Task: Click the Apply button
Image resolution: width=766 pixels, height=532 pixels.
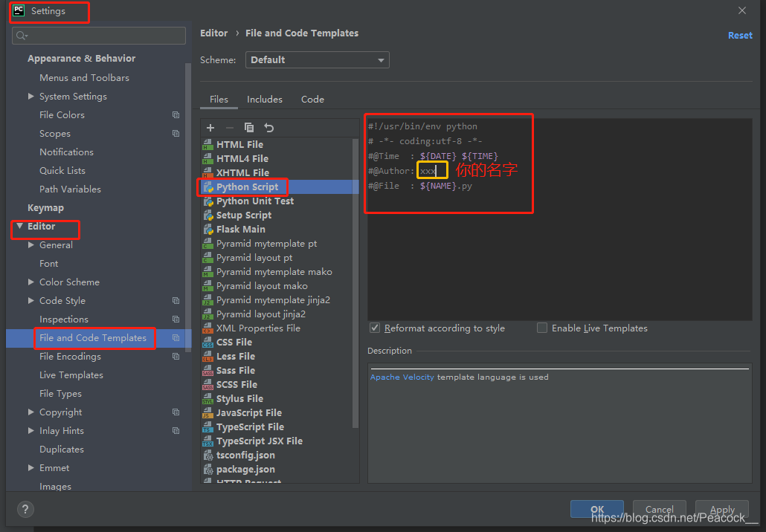Action: click(722, 509)
